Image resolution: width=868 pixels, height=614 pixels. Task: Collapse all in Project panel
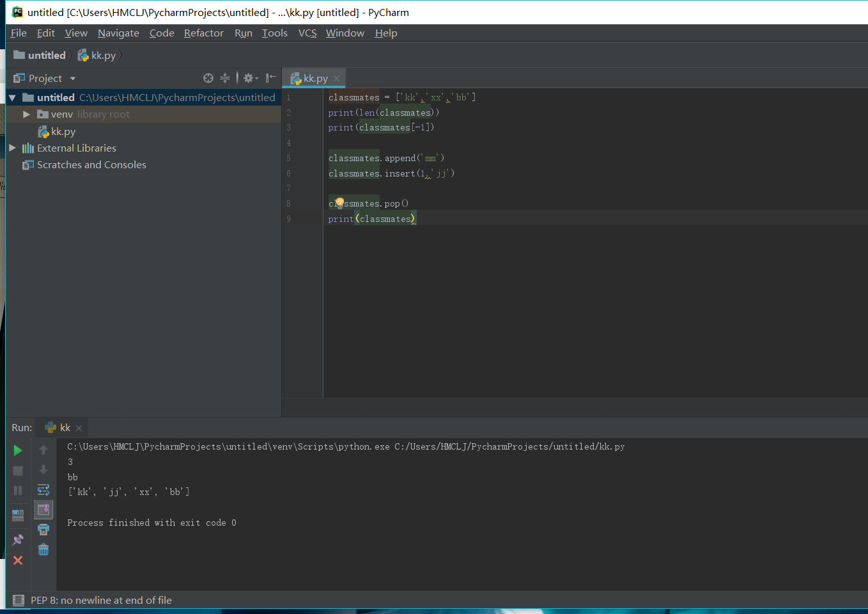[225, 78]
